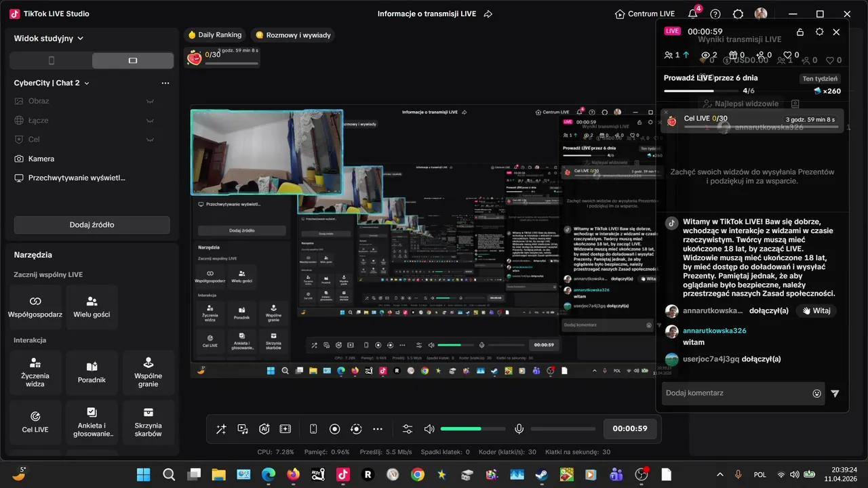Open the audio mixer settings sliders icon
Viewport: 868px width, 488px height.
pyautogui.click(x=407, y=429)
